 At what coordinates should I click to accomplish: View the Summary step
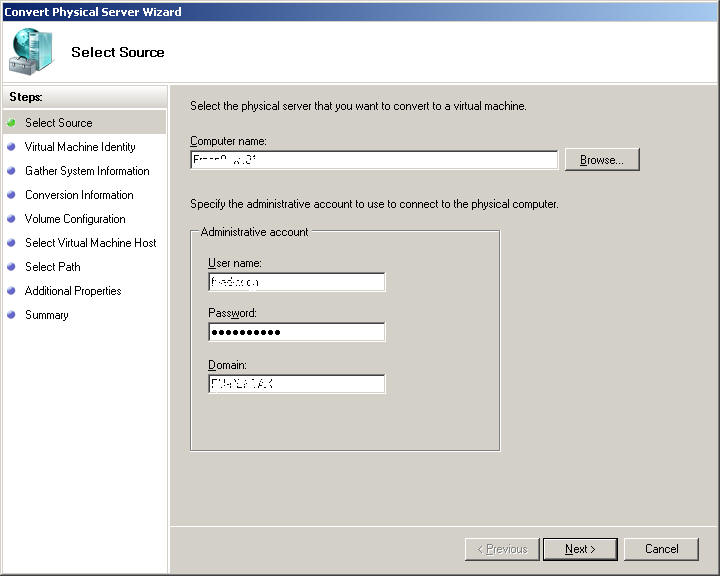pos(46,315)
